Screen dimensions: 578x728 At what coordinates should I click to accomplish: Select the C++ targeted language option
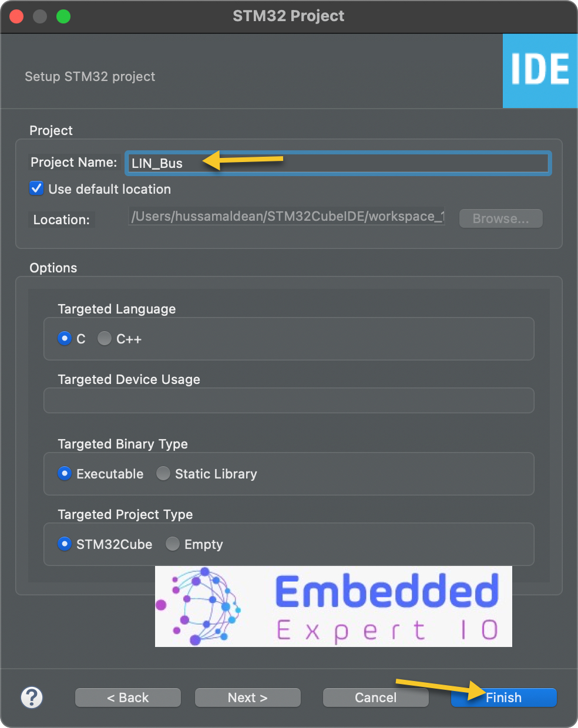point(104,338)
